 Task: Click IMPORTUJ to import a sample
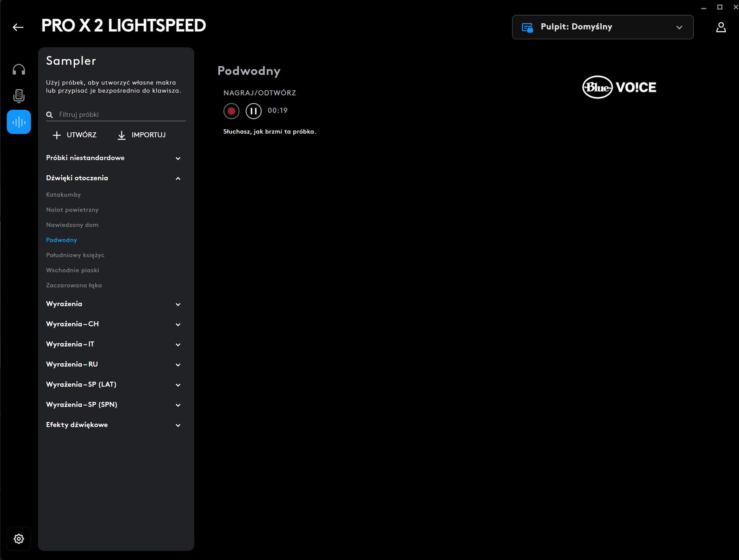pos(141,135)
